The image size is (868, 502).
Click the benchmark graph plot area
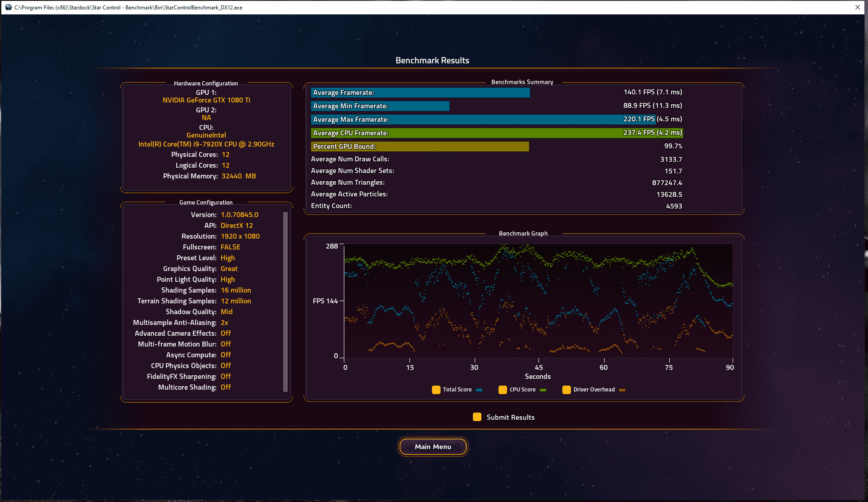tap(539, 301)
